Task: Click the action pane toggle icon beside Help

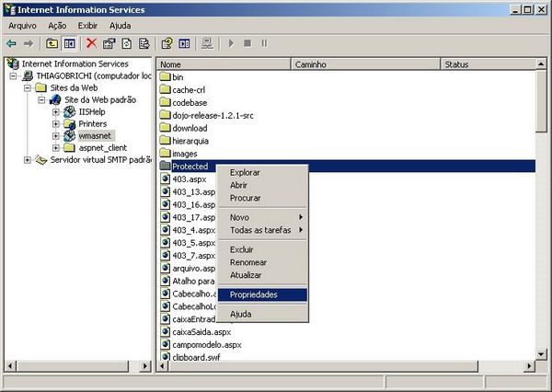Action: tap(184, 43)
